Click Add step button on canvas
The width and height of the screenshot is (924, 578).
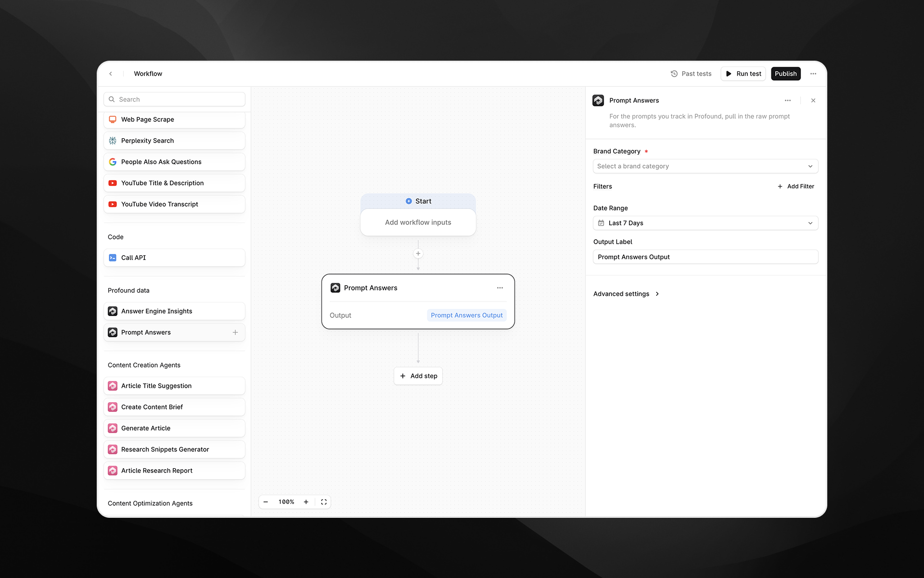pyautogui.click(x=418, y=376)
